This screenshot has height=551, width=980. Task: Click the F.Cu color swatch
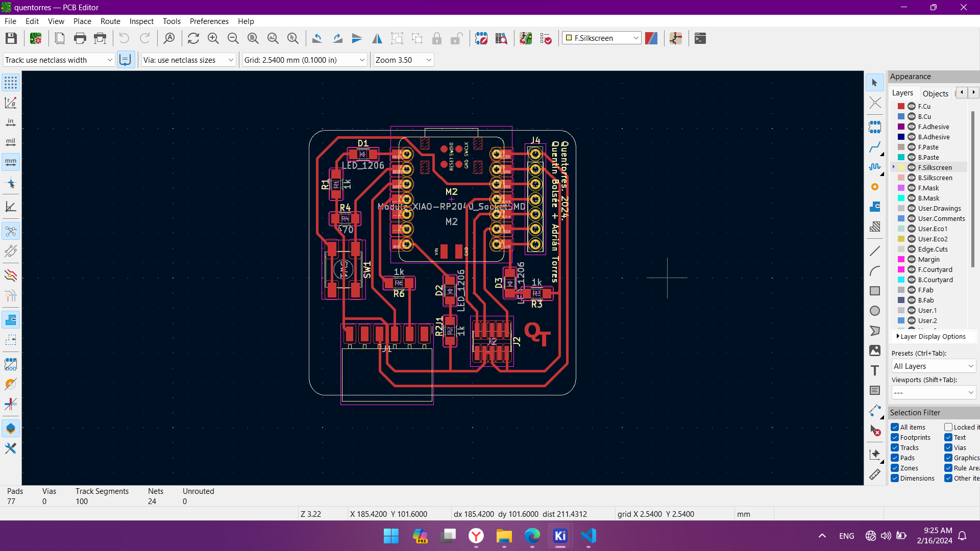[x=901, y=106]
